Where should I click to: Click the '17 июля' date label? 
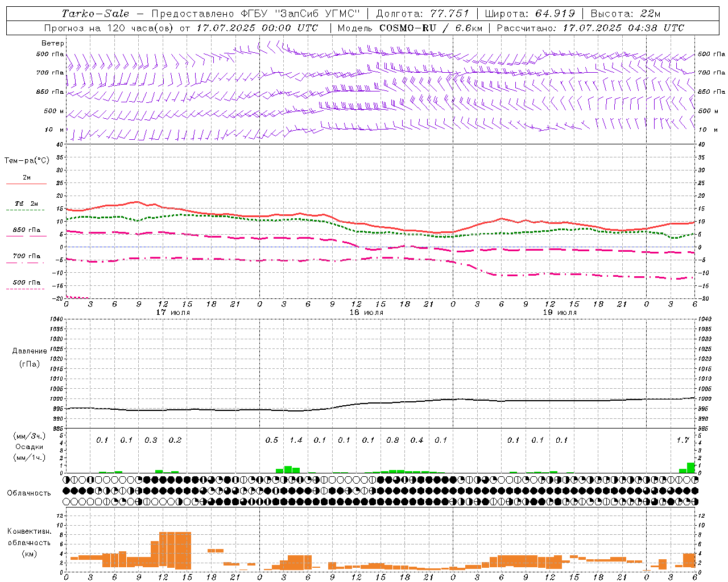[173, 313]
